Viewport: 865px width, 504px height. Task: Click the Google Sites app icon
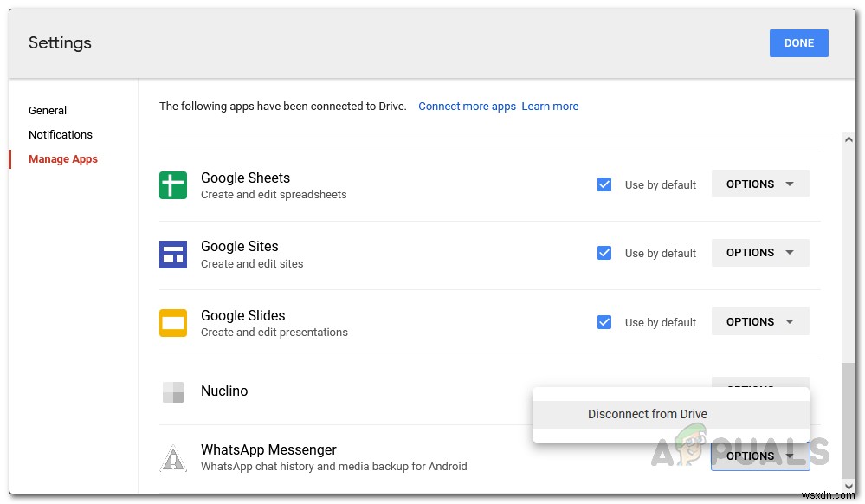pyautogui.click(x=173, y=254)
